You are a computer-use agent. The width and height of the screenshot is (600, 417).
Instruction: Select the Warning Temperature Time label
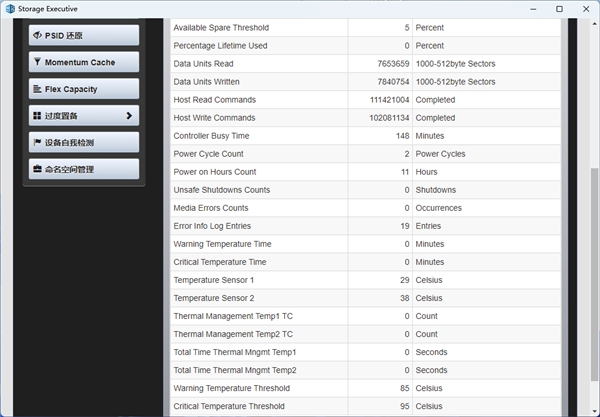(x=222, y=244)
